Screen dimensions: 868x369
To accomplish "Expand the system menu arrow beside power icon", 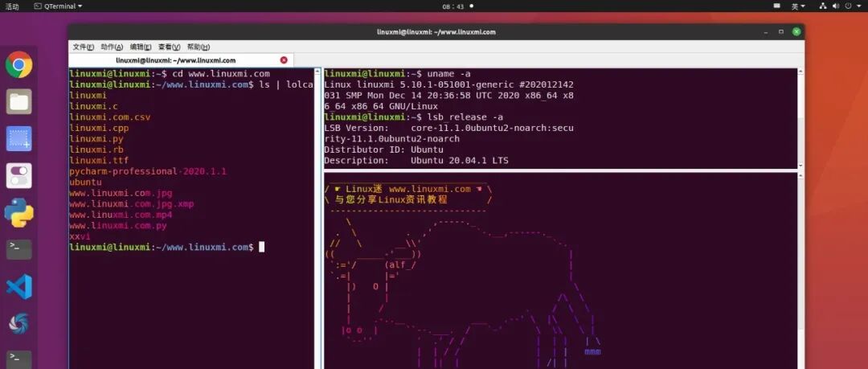I will [x=860, y=6].
